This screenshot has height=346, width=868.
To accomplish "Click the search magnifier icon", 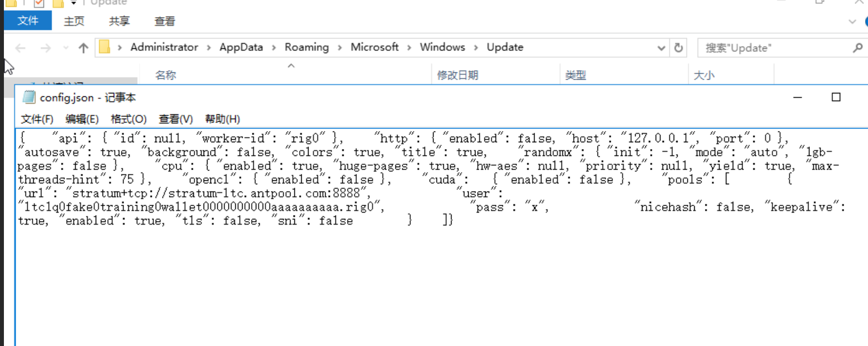I will pos(858,47).
